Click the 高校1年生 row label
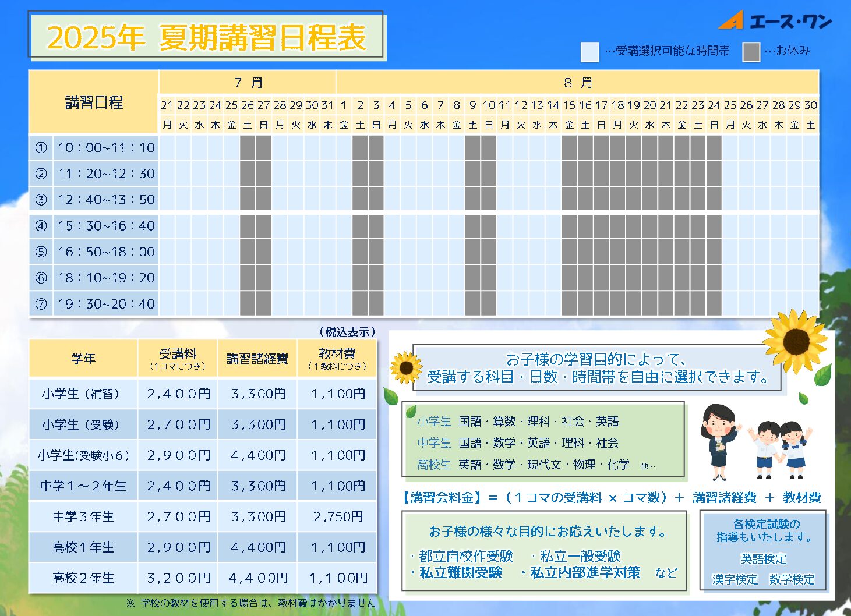Viewport: 851px width, 616px height. (x=83, y=547)
